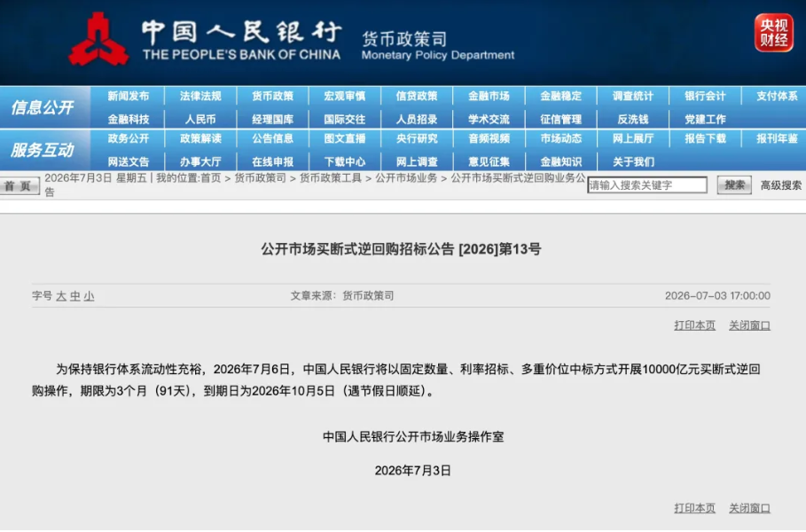
Task: Open 网送文告 menu item
Action: point(129,161)
